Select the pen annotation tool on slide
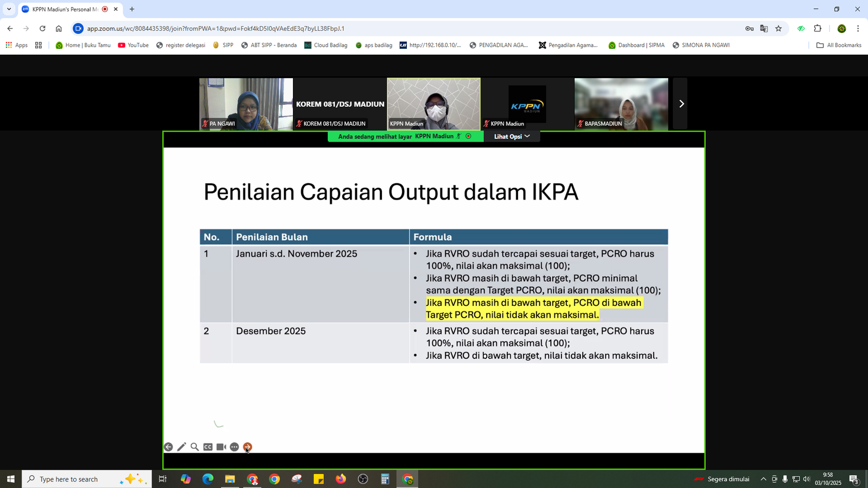This screenshot has height=488, width=868. tap(182, 447)
